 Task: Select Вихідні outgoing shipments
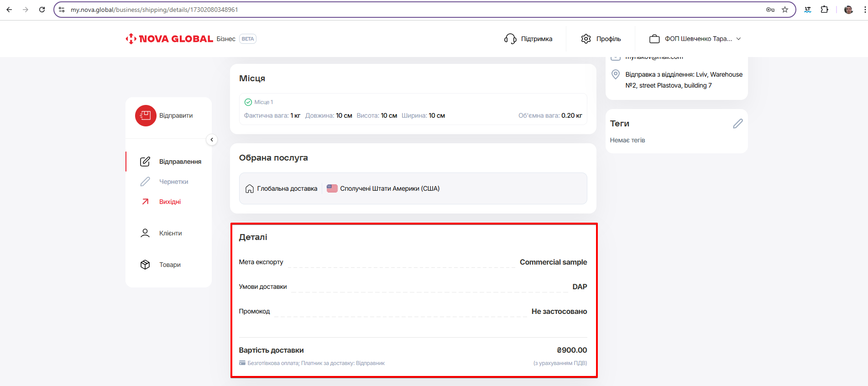point(170,202)
